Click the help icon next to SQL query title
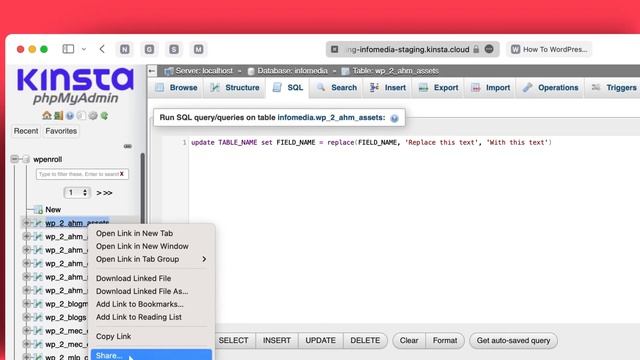The width and height of the screenshot is (640, 360). [394, 118]
